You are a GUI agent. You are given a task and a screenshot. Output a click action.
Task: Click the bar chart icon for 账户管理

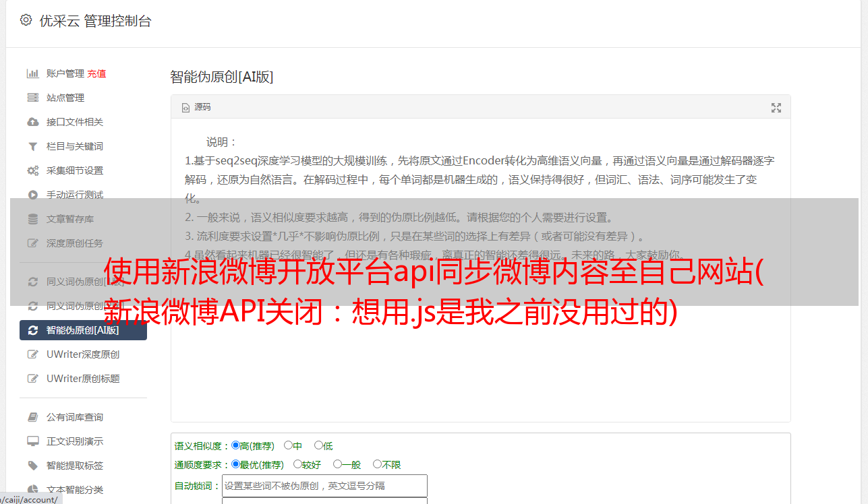coord(32,73)
